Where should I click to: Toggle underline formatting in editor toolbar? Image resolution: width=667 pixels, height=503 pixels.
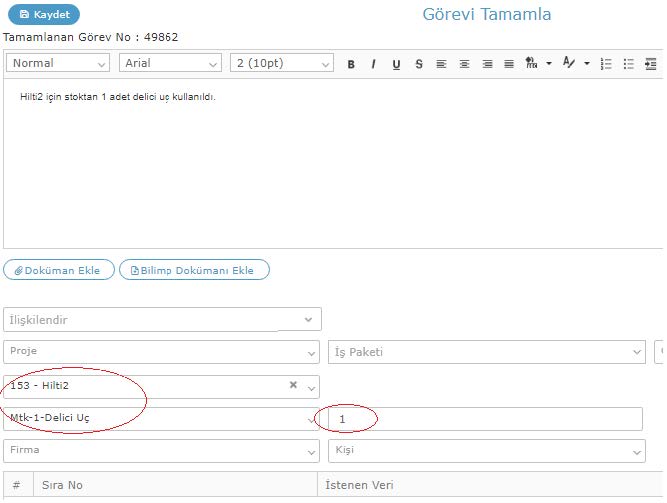coord(396,64)
